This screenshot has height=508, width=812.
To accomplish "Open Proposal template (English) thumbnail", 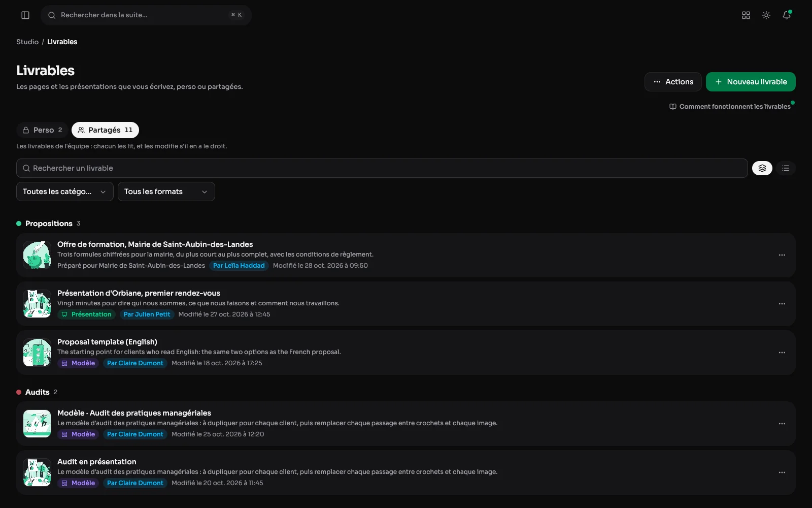I will [37, 353].
